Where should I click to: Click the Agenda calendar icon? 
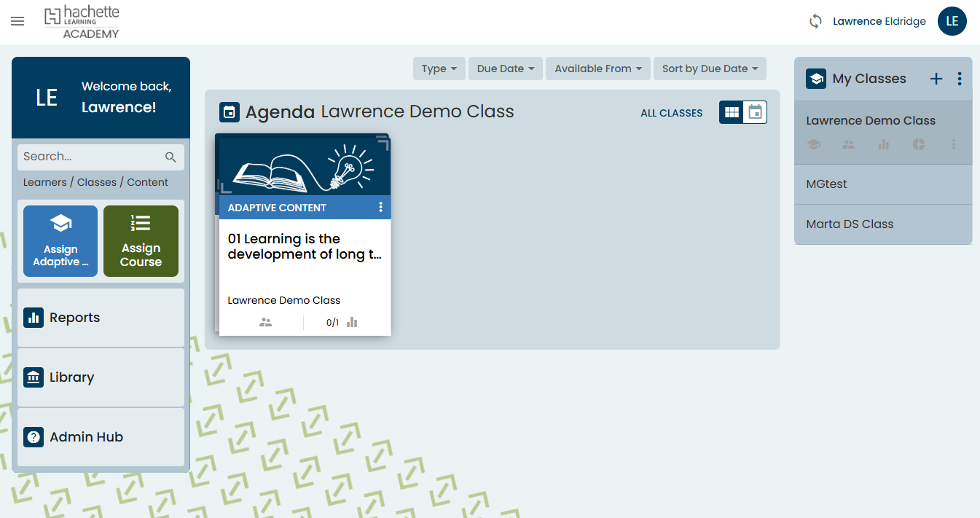tap(230, 112)
